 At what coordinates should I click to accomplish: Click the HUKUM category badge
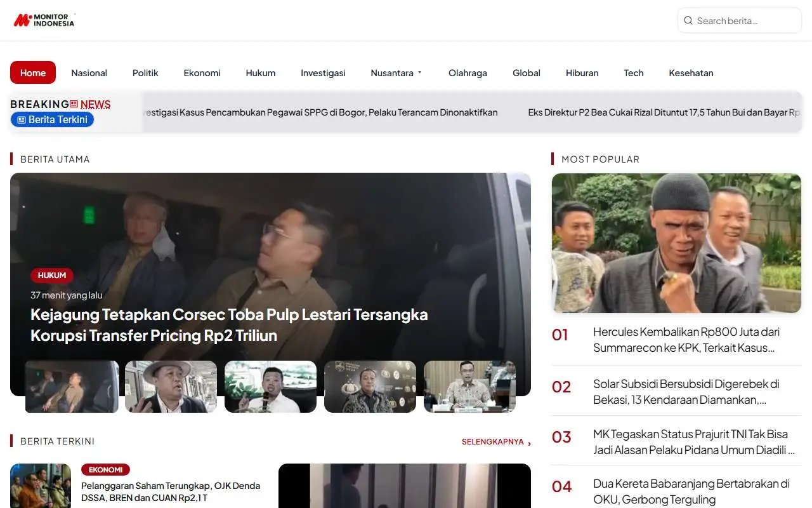pyautogui.click(x=52, y=276)
